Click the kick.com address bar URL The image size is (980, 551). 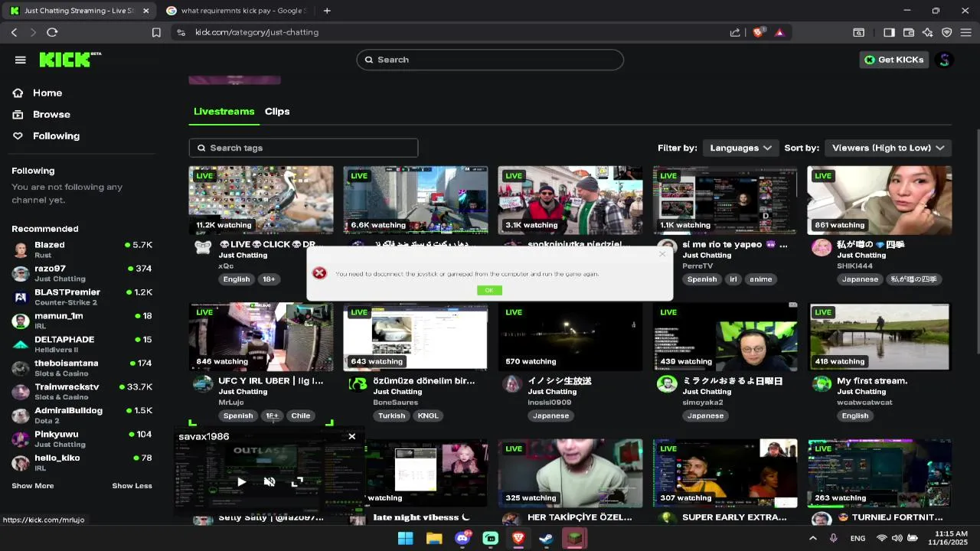(256, 32)
